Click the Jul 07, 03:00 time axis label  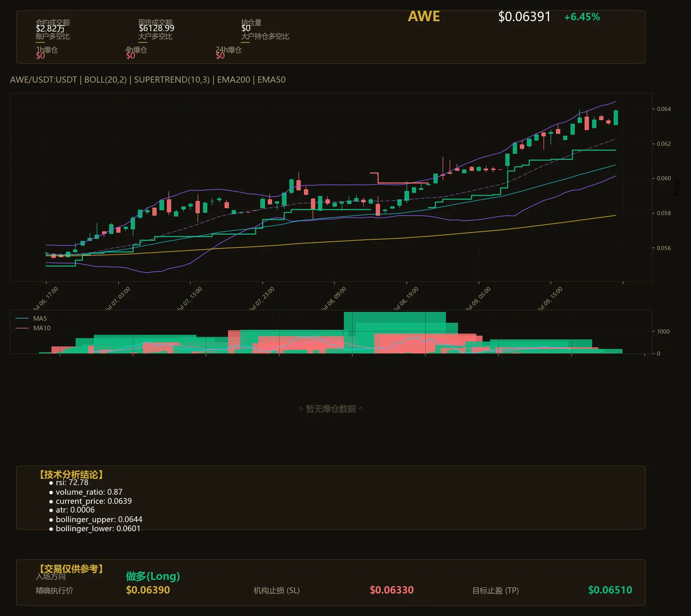118,298
